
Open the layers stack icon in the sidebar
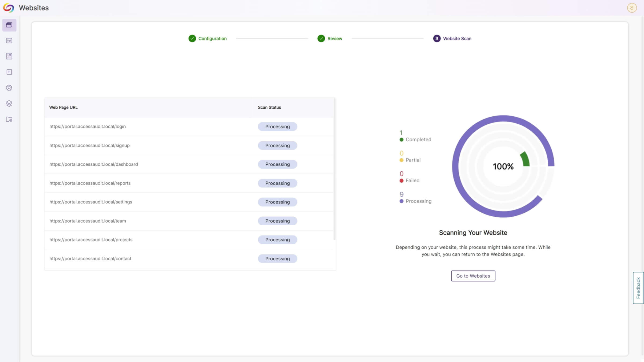coord(9,104)
